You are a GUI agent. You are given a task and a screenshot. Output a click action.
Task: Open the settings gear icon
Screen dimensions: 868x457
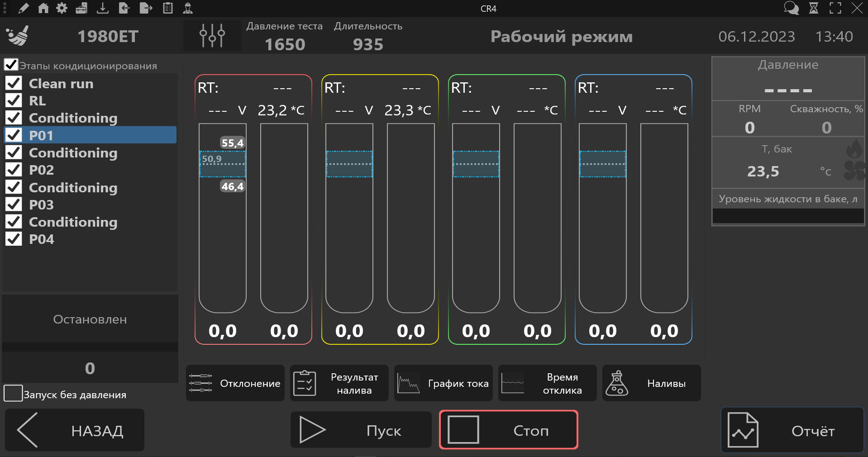point(62,8)
